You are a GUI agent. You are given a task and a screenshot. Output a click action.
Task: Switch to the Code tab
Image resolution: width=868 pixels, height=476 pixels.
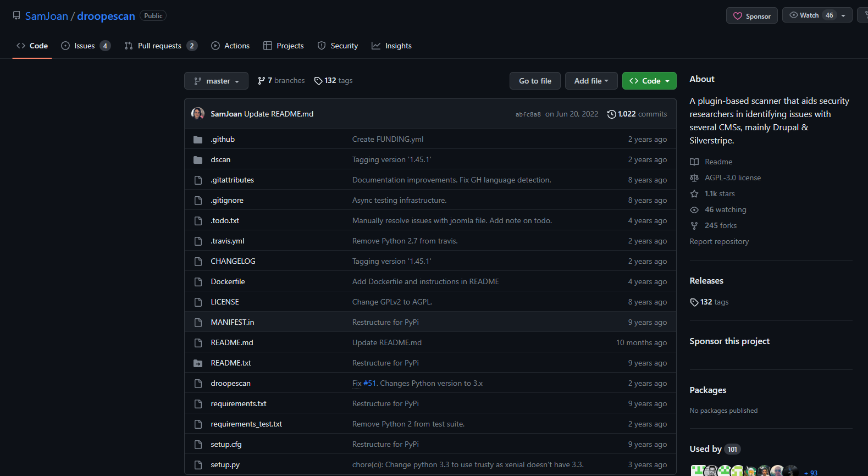click(32, 46)
